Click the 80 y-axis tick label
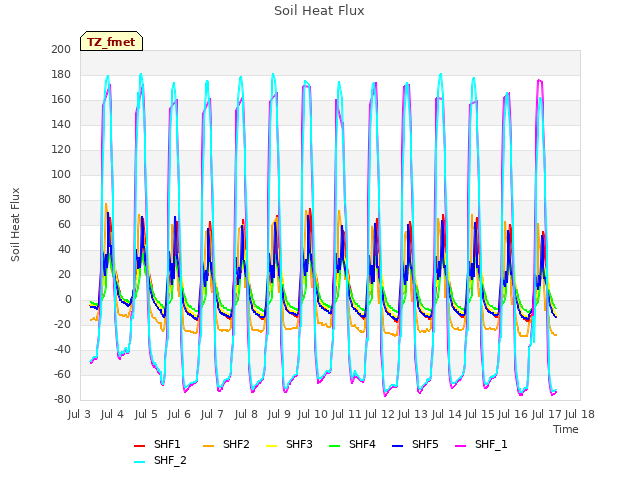 64,200
